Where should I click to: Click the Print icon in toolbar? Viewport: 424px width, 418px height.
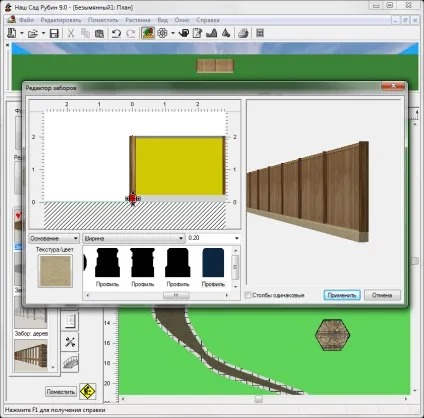[243, 33]
